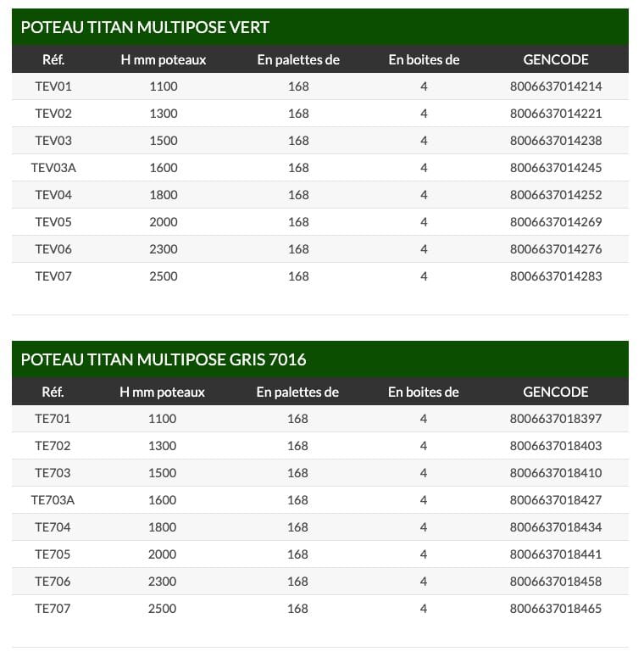Click the 168 pallet cell in the TEV02 row

(x=298, y=114)
